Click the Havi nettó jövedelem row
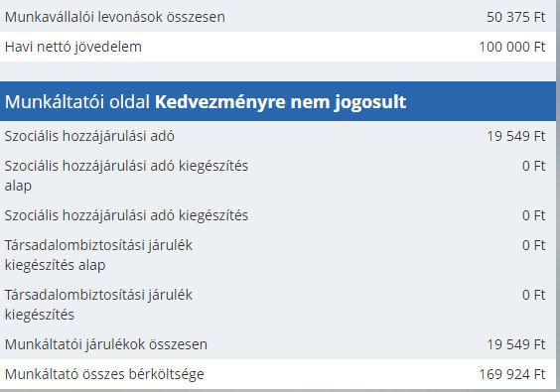560x392 pixels. 278,47
